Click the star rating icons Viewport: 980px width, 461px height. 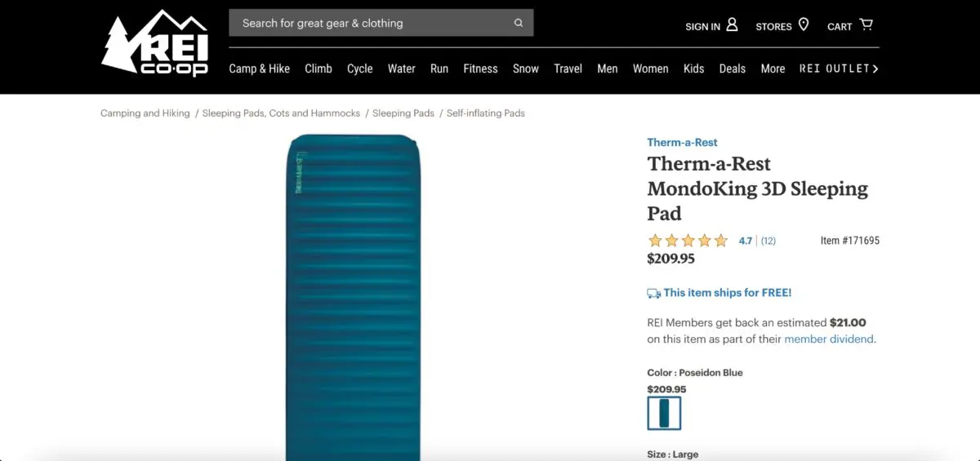pos(688,241)
